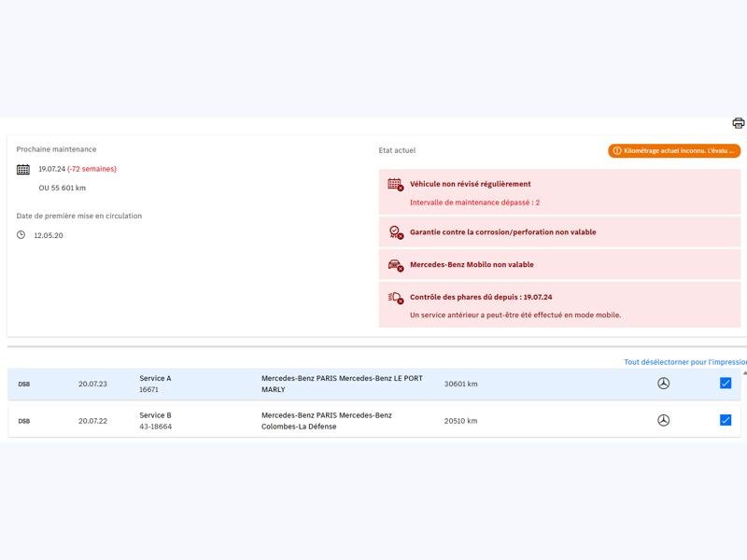Viewport: 747px width, 560px height.
Task: Click the 'Contrôle des phares dû depuis' alert
Action: tap(481, 298)
